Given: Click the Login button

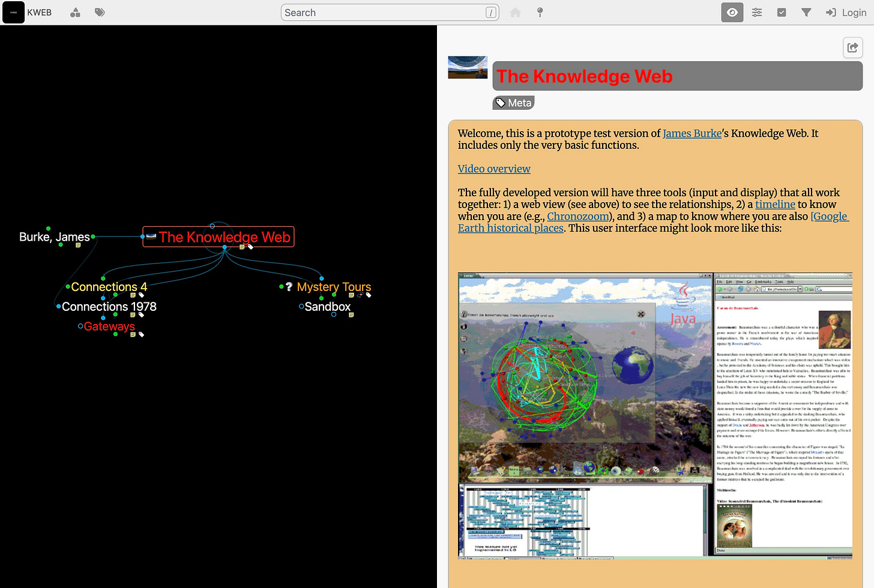Looking at the screenshot, I should click(x=846, y=13).
